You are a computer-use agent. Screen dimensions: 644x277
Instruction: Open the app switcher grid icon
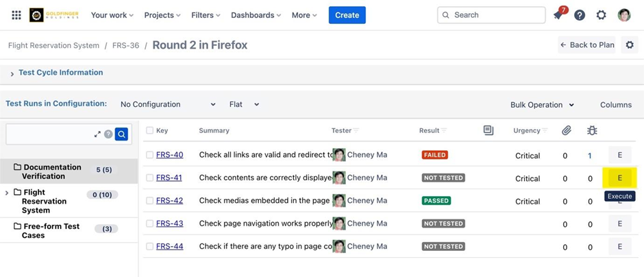[16, 15]
